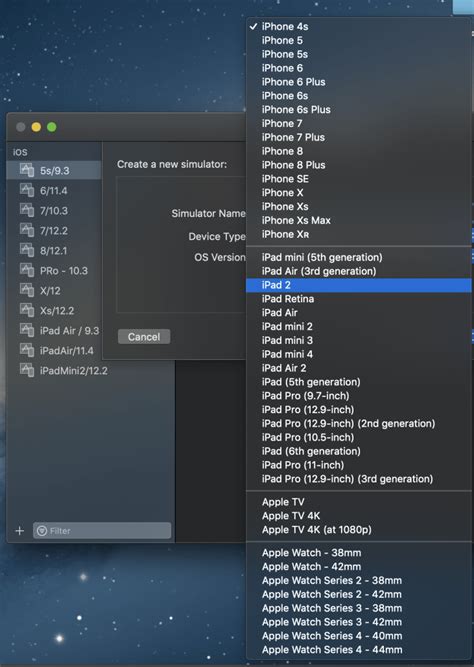This screenshot has height=667, width=474.
Task: Click the simulator icon beside iPadMini2/12.2
Action: click(27, 370)
